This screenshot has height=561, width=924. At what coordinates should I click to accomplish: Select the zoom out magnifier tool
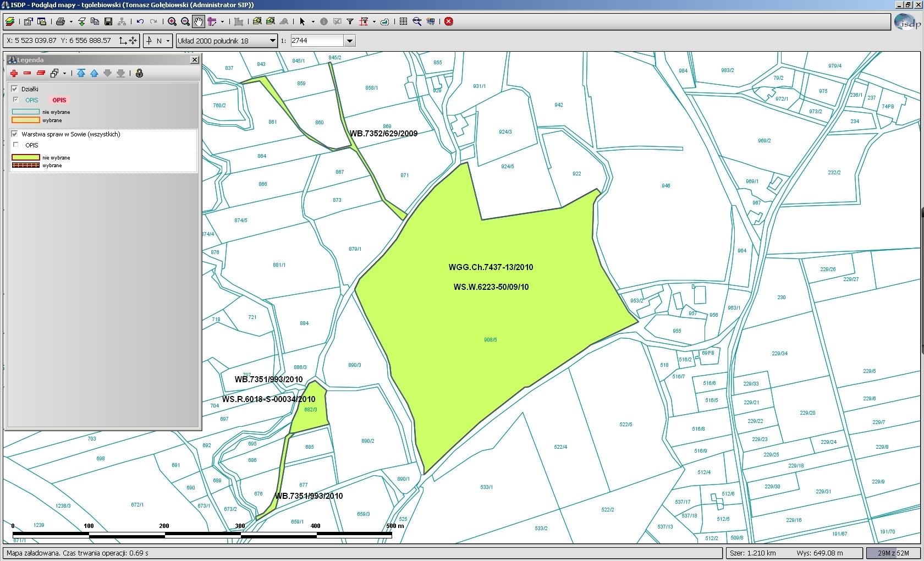click(x=185, y=21)
